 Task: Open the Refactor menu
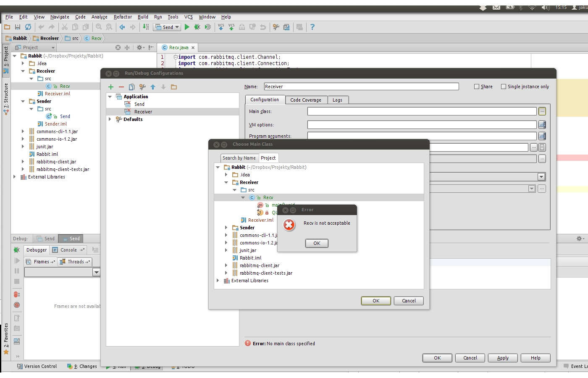coord(123,17)
